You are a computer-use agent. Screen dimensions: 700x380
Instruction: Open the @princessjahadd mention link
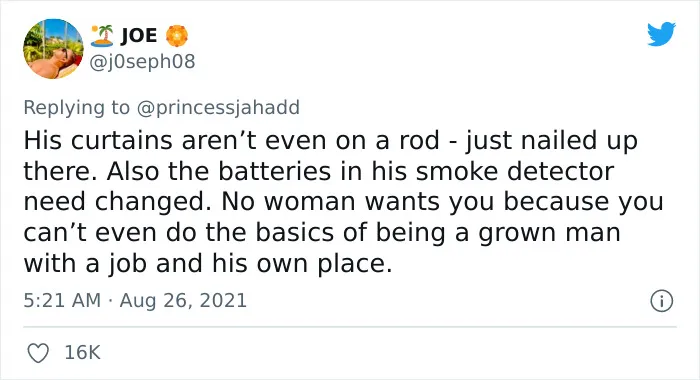pos(218,108)
